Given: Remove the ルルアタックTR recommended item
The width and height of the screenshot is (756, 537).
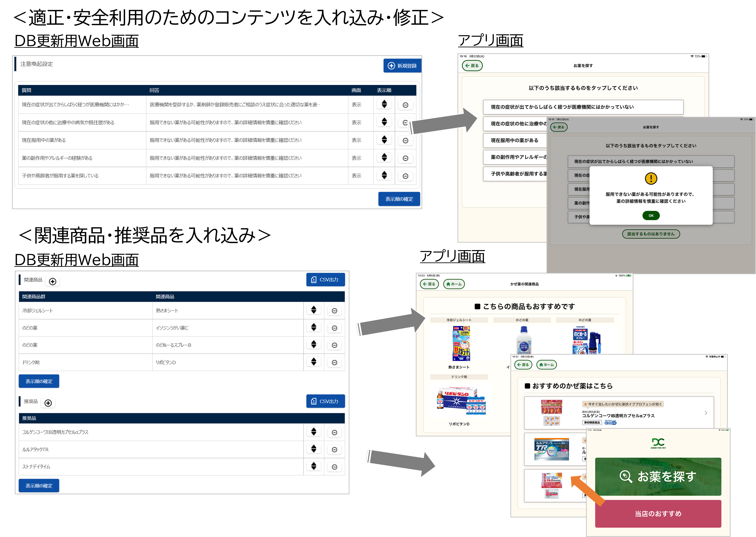Looking at the screenshot, I should (x=334, y=450).
